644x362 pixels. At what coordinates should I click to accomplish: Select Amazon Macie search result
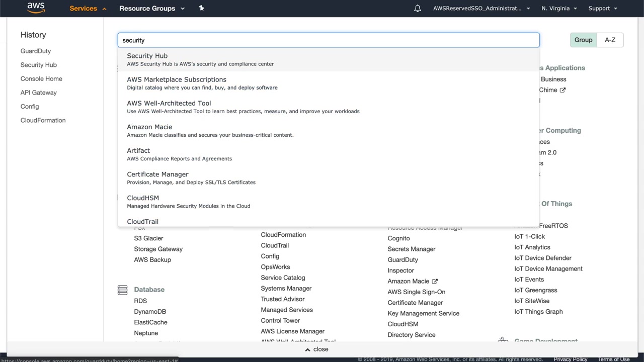coord(329,130)
